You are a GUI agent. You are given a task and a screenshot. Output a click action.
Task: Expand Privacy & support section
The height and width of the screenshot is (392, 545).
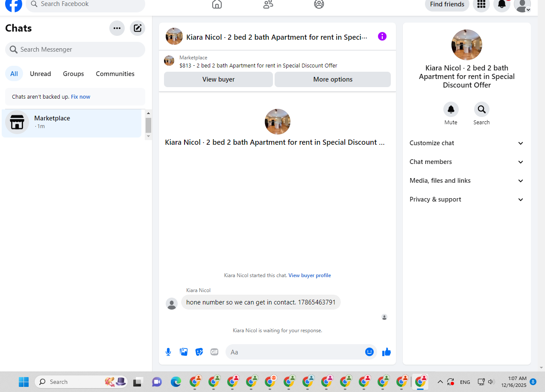point(466,199)
